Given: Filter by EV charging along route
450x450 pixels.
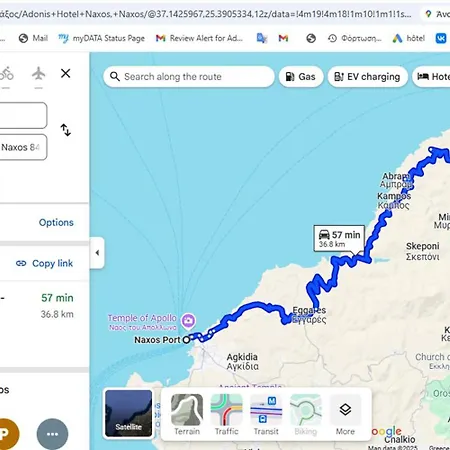Looking at the screenshot, I should (x=368, y=77).
